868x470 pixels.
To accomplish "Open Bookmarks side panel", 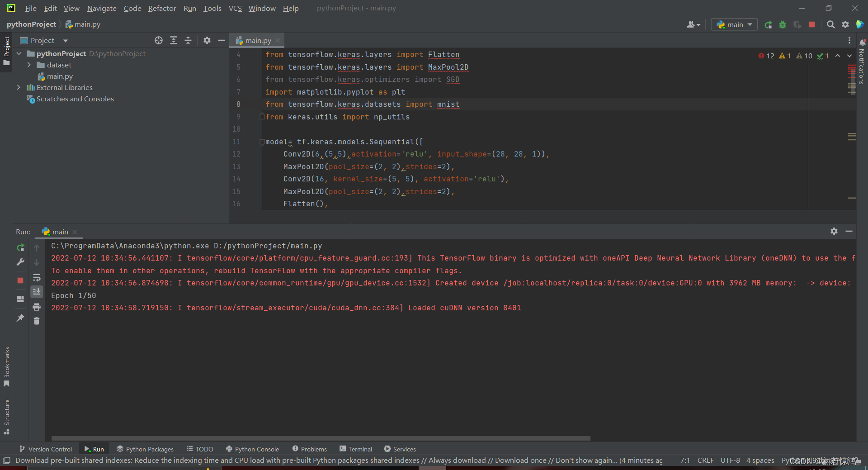I will pyautogui.click(x=6, y=367).
